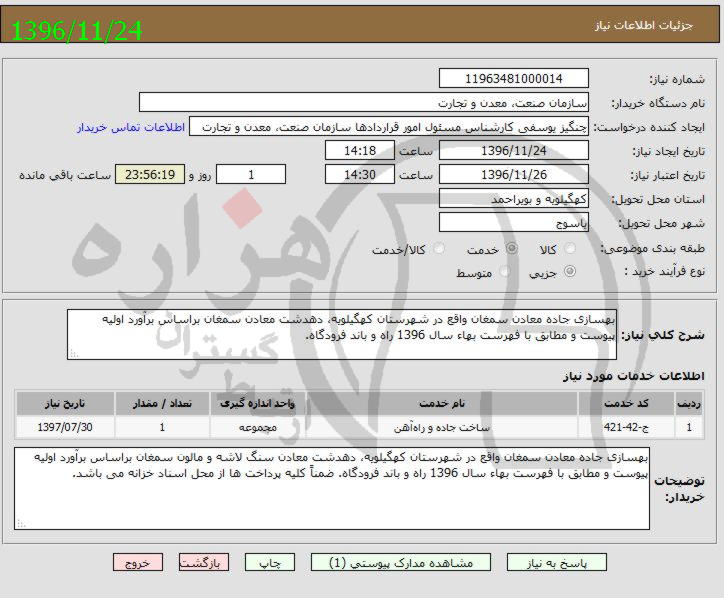Image resolution: width=724 pixels, height=598 pixels.
Task: Click the row number cell in service row 1
Action: pos(689,427)
